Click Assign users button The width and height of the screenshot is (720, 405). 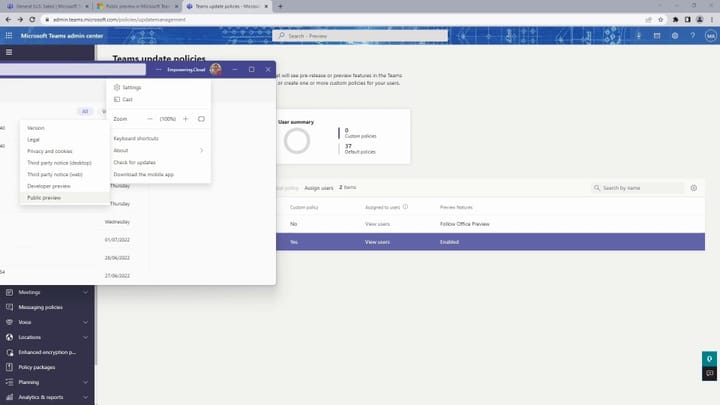[x=319, y=188]
